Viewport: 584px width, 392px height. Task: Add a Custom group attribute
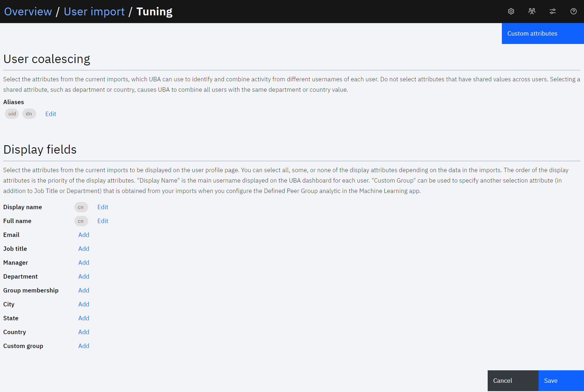coord(84,346)
